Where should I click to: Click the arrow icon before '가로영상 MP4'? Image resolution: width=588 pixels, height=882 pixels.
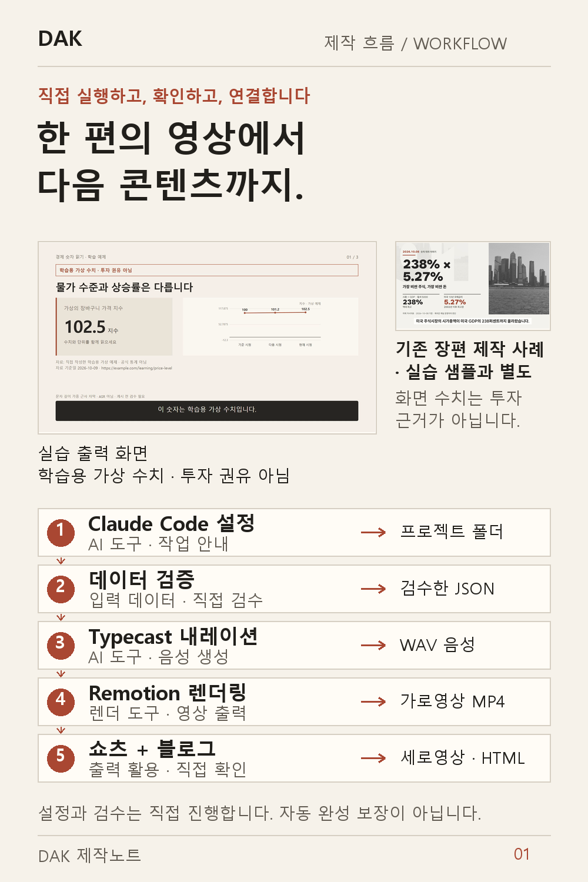click(x=373, y=702)
